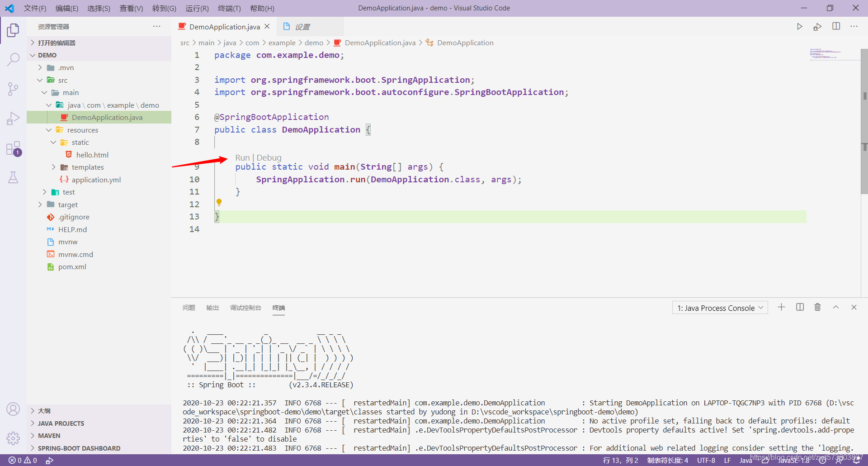This screenshot has width=868, height=466.
Task: Click errors and warnings count in status bar
Action: (x=23, y=460)
